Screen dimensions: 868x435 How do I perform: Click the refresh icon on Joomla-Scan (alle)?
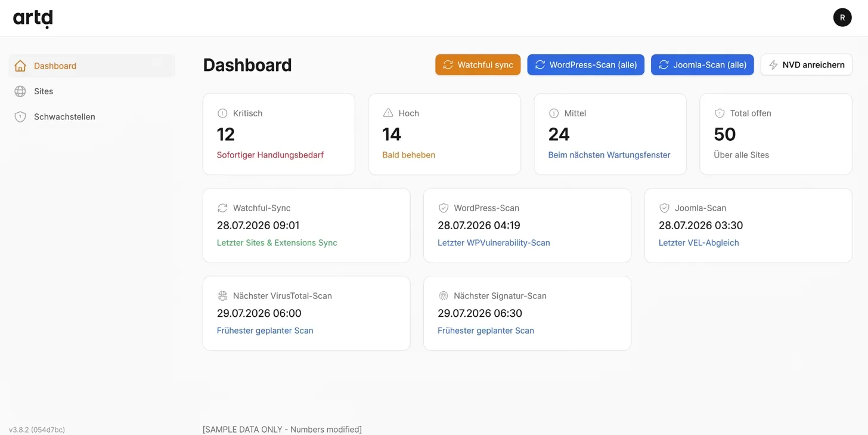(664, 64)
